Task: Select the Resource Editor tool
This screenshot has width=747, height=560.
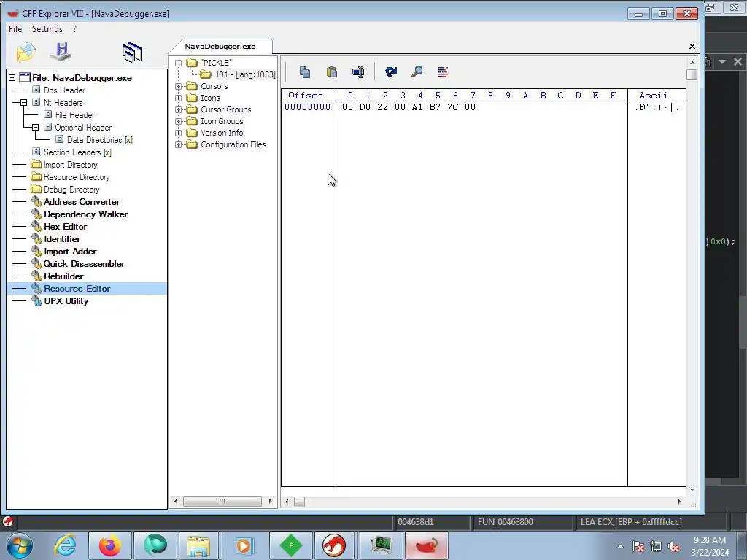Action: (77, 289)
